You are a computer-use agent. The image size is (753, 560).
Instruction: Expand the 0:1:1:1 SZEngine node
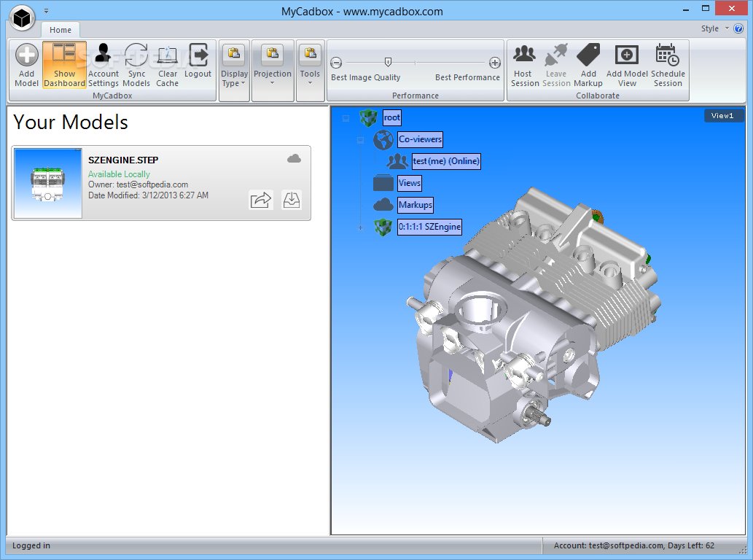point(361,227)
